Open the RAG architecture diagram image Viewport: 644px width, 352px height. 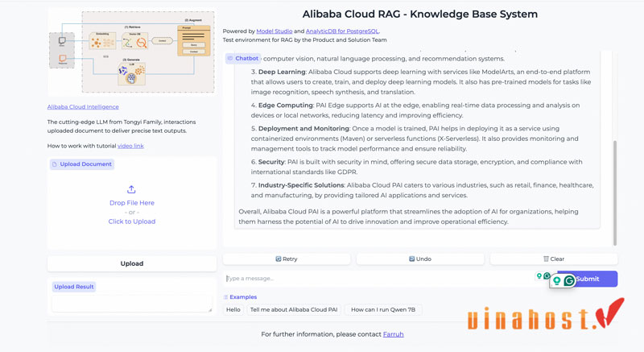(x=132, y=52)
